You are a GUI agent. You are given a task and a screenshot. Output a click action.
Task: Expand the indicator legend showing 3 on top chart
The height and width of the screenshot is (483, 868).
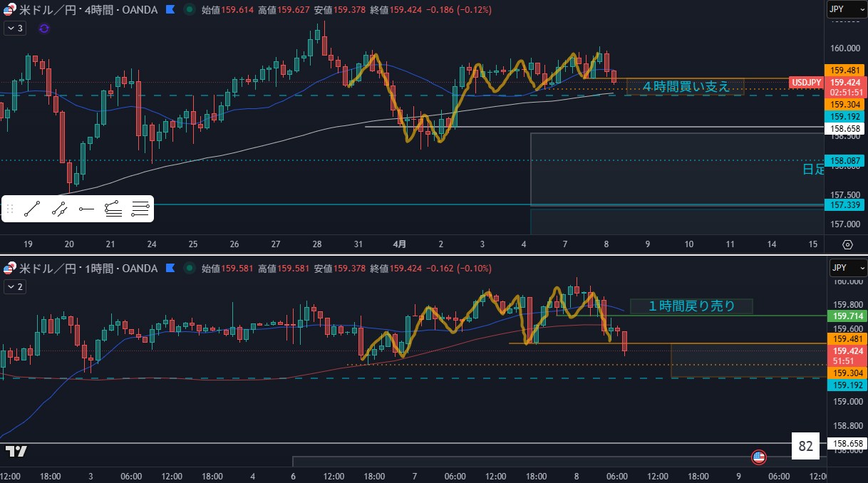tap(14, 28)
